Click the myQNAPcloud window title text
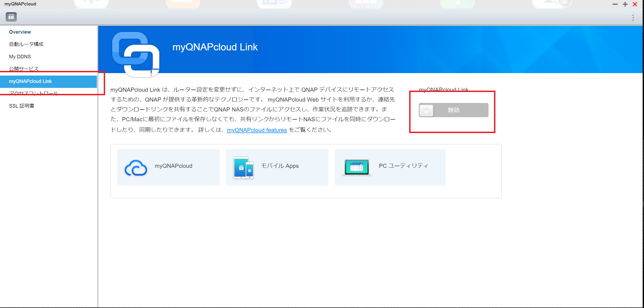This screenshot has height=308, width=644. (x=20, y=4)
